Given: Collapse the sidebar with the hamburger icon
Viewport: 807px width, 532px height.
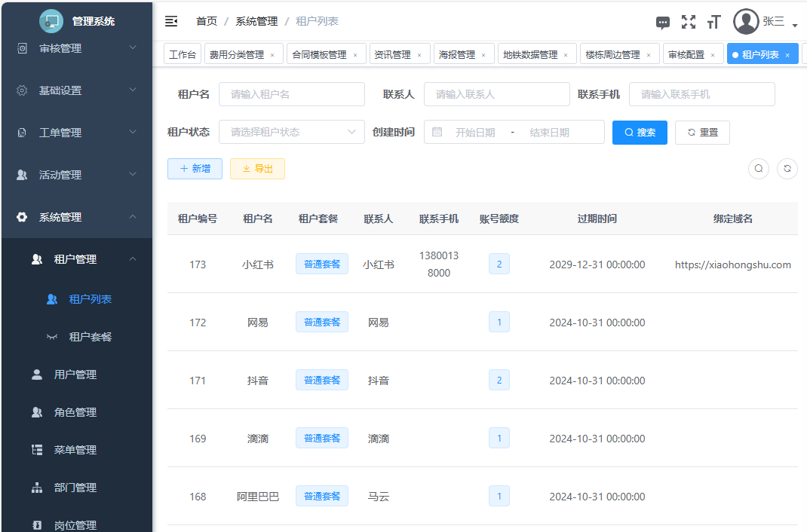Looking at the screenshot, I should [x=171, y=21].
